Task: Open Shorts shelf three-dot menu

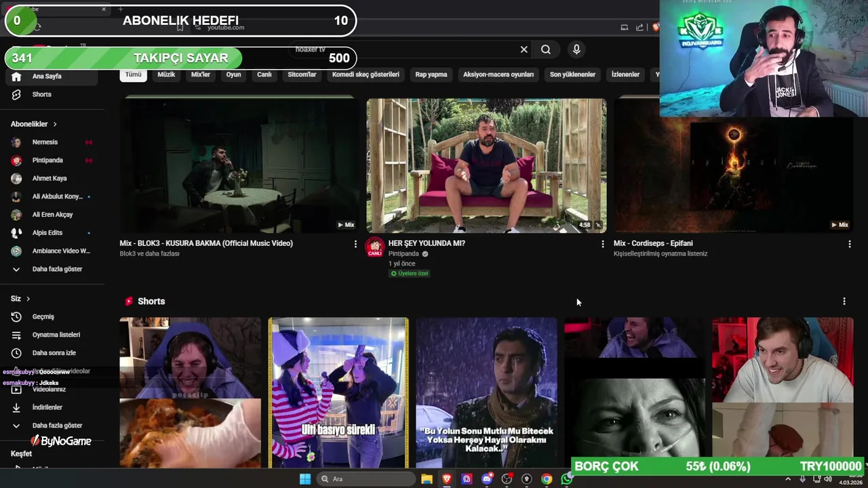Action: (844, 301)
